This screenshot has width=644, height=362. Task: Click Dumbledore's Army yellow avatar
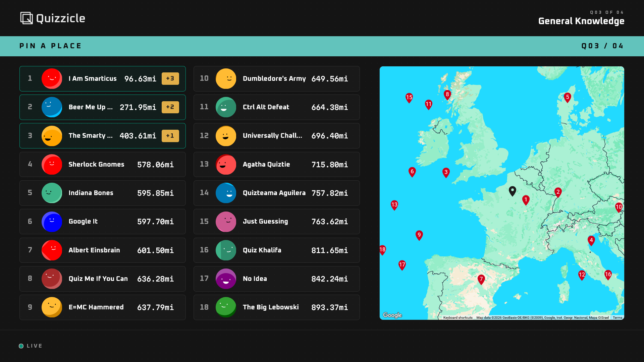[x=226, y=79]
